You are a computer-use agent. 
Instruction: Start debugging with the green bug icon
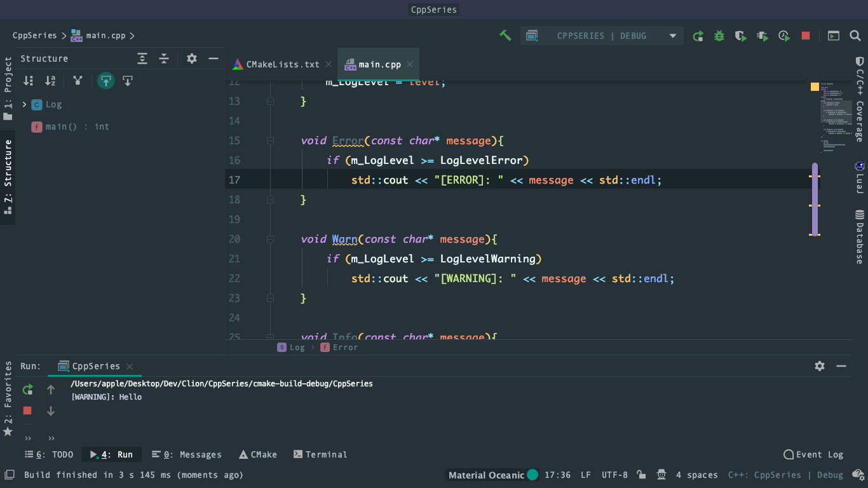[719, 36]
